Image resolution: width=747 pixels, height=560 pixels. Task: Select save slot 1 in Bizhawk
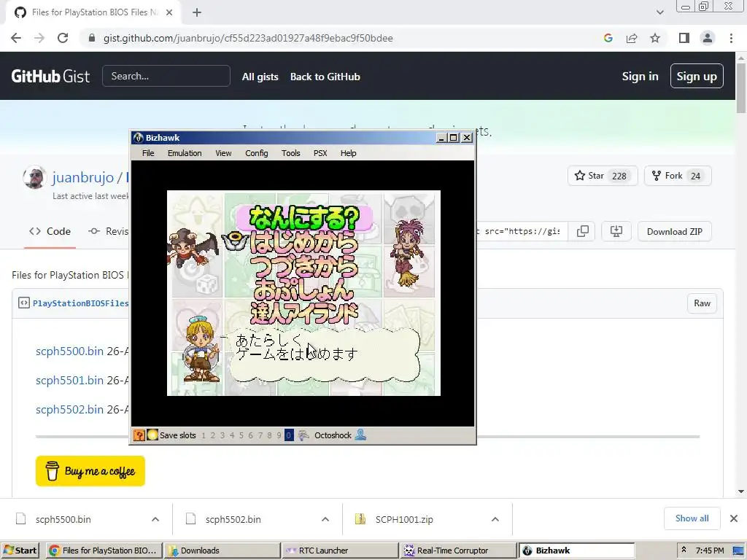(204, 435)
